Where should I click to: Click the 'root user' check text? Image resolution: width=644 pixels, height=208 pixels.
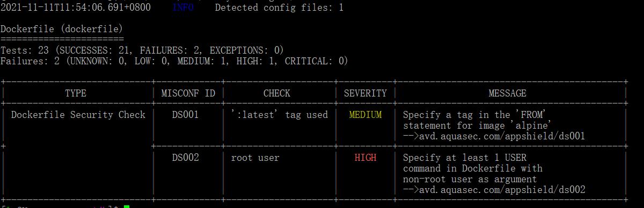pos(255,158)
